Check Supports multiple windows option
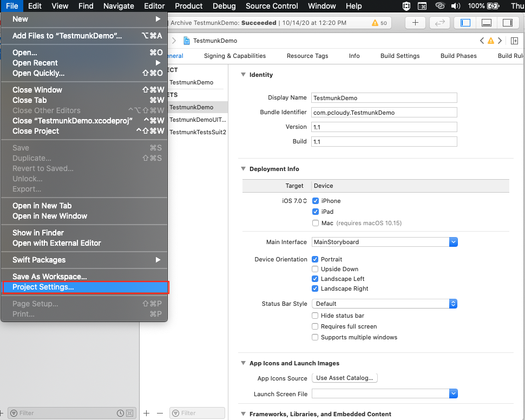This screenshot has height=420, width=525. click(315, 337)
